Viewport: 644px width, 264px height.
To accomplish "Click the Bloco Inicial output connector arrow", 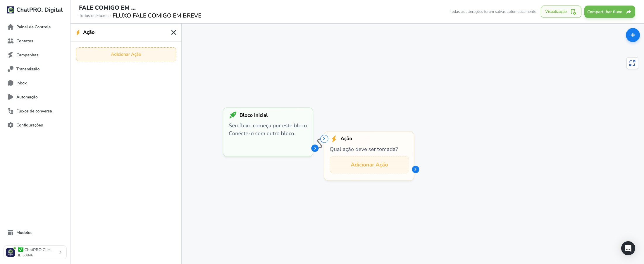I will pos(315,148).
